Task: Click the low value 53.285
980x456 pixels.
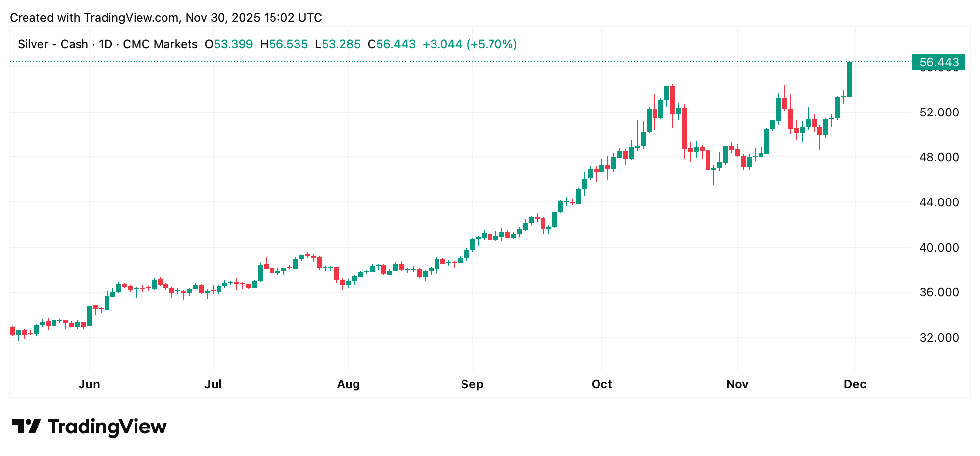Action: click(341, 44)
